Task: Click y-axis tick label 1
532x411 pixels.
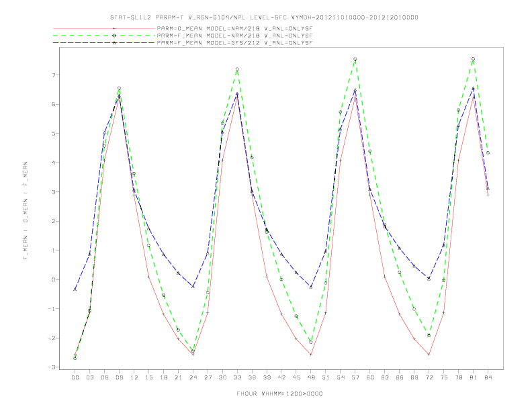Action: click(x=54, y=250)
